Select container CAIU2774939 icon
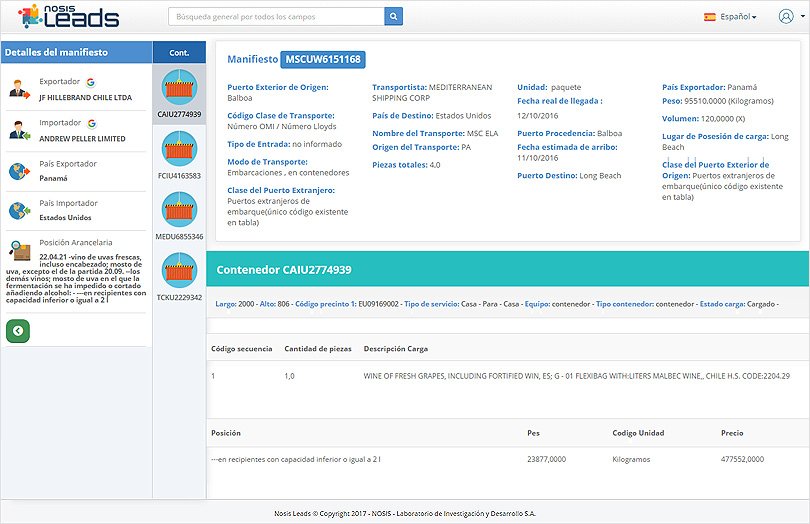This screenshot has width=810, height=524. 179,87
